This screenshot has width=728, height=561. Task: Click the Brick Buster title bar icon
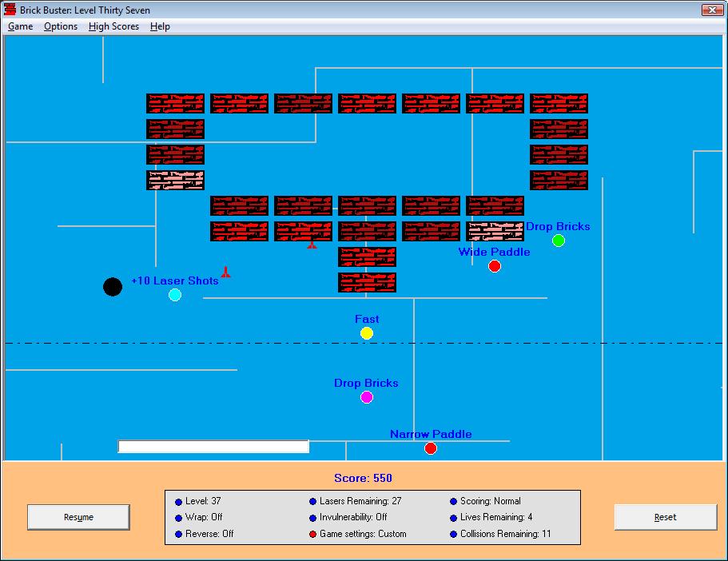[10, 10]
